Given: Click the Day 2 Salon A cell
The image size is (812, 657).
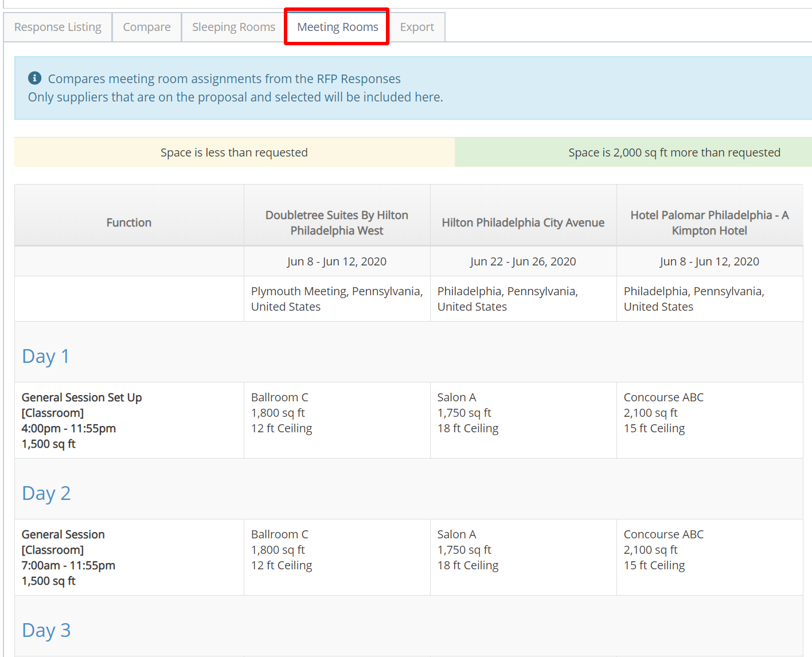Looking at the screenshot, I should (x=467, y=550).
